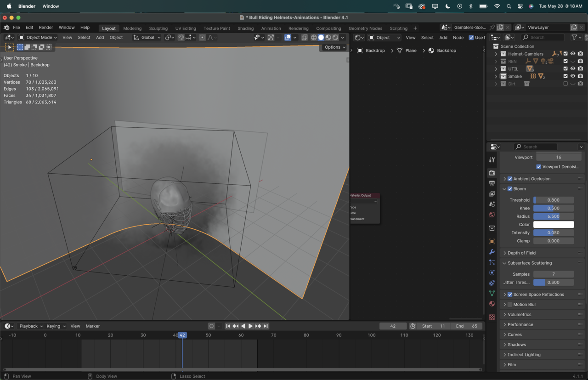Hide the UTIL collection in viewport
Screen dimensions: 588x380
(573, 69)
